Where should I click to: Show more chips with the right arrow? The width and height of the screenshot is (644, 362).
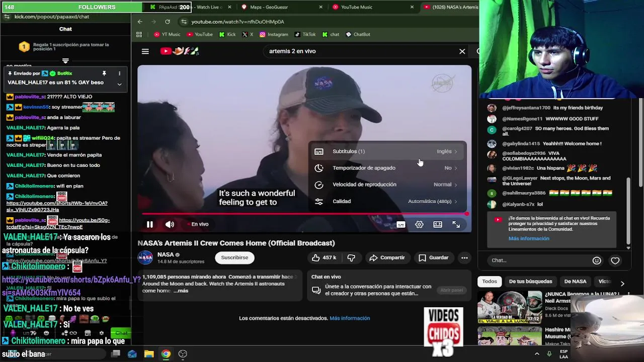pos(622,283)
